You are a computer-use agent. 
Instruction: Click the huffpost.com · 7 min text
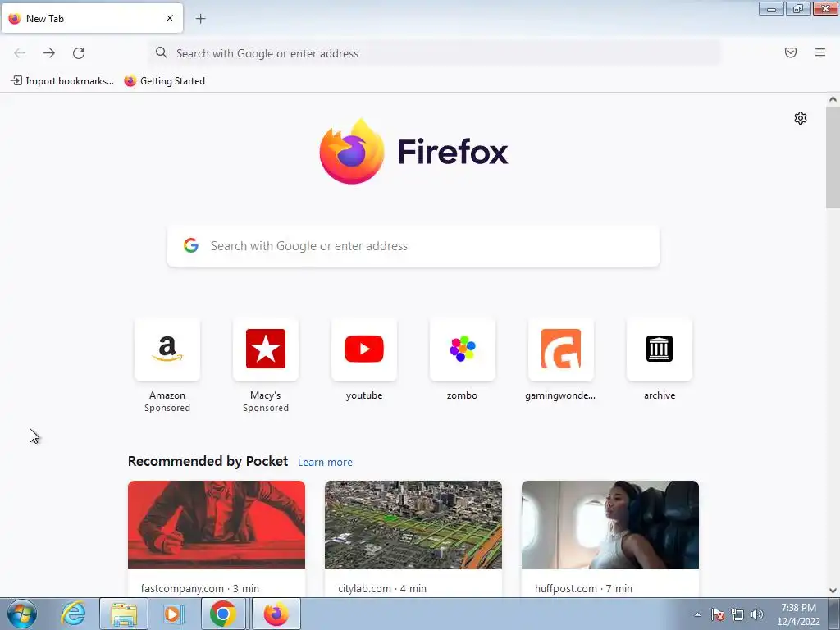[583, 588]
